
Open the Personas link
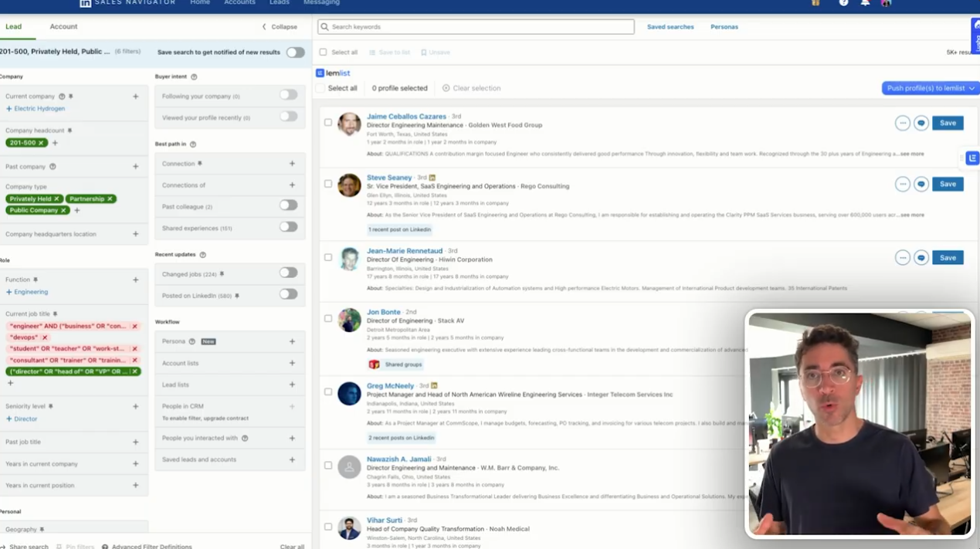(724, 27)
